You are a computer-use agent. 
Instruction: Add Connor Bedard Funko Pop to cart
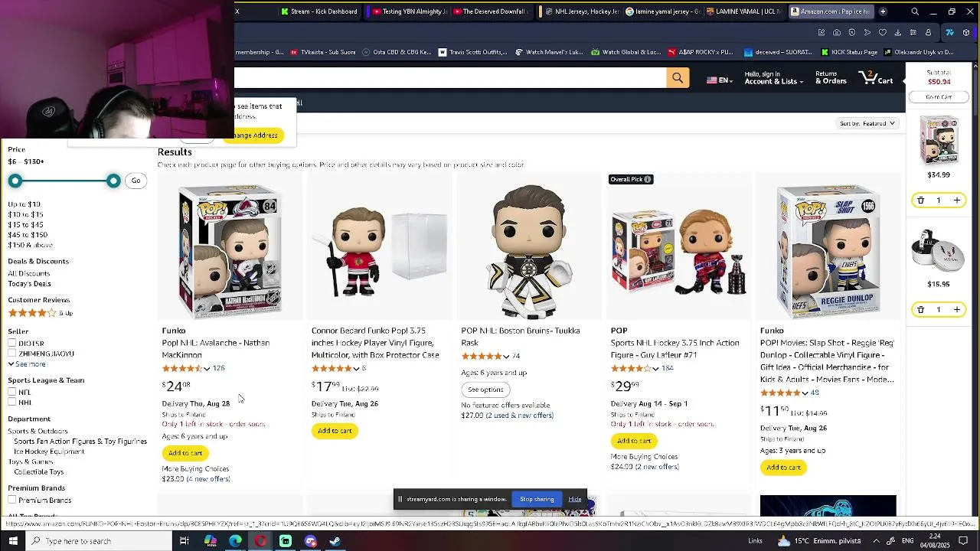pos(335,431)
